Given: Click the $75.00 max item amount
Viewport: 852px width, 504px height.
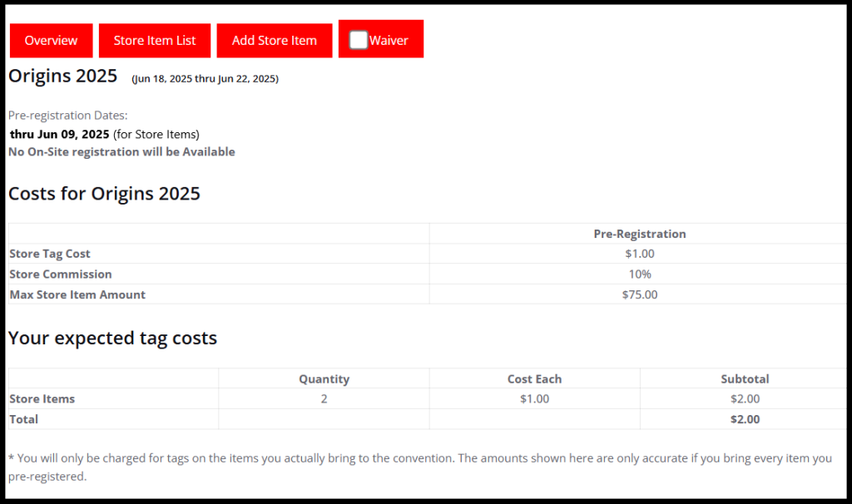Looking at the screenshot, I should pyautogui.click(x=639, y=294).
